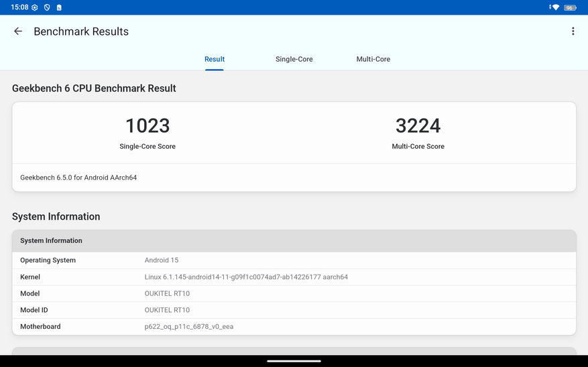588x367 pixels.
Task: Tap the battery level indicator
Action: pos(570,7)
